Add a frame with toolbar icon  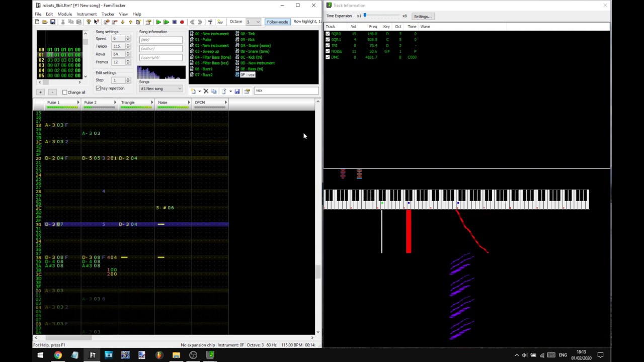click(107, 22)
